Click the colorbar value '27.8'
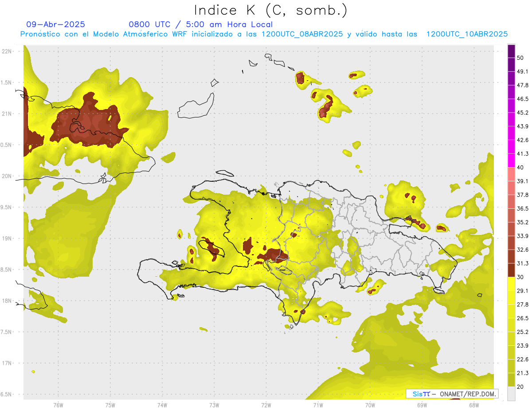 523,305
